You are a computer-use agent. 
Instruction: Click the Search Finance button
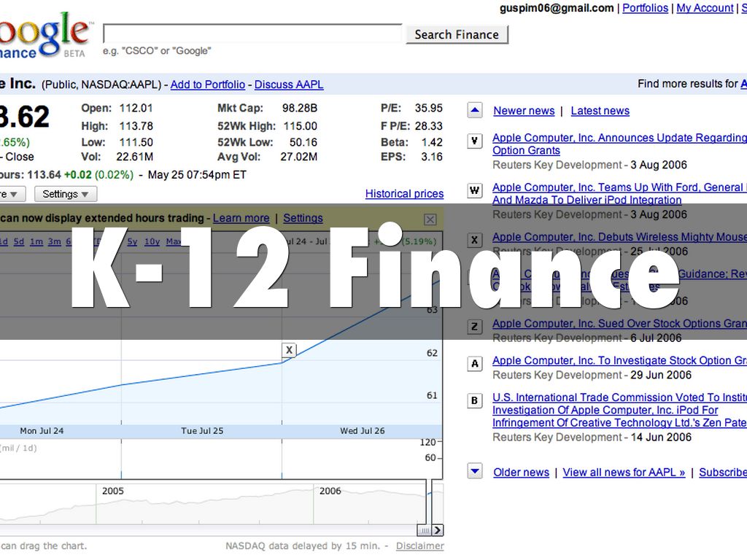[457, 34]
